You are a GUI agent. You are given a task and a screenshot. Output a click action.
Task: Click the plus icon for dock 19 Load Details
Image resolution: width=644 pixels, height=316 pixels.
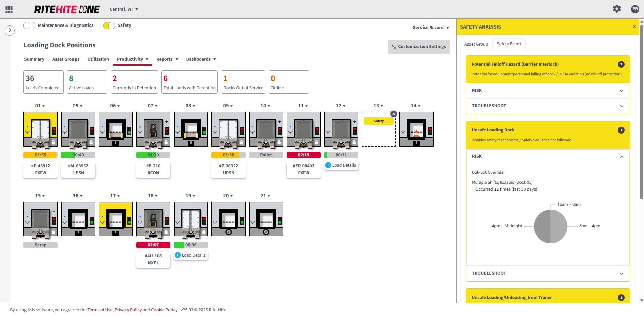tap(178, 255)
